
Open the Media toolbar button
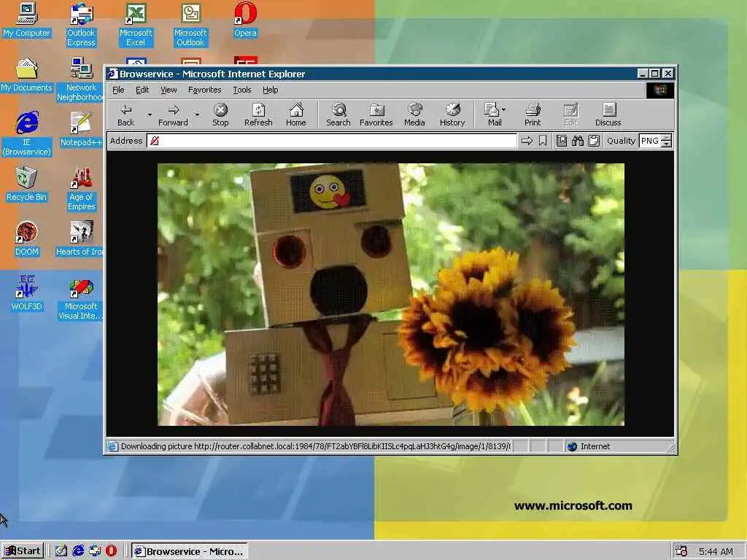(414, 114)
